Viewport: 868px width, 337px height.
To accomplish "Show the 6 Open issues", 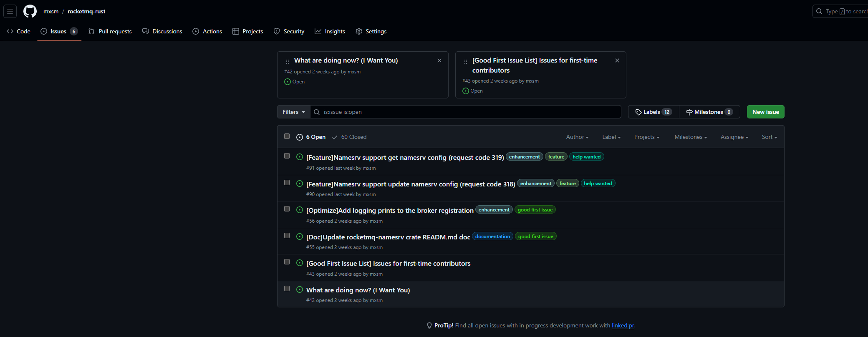I will pyautogui.click(x=311, y=137).
